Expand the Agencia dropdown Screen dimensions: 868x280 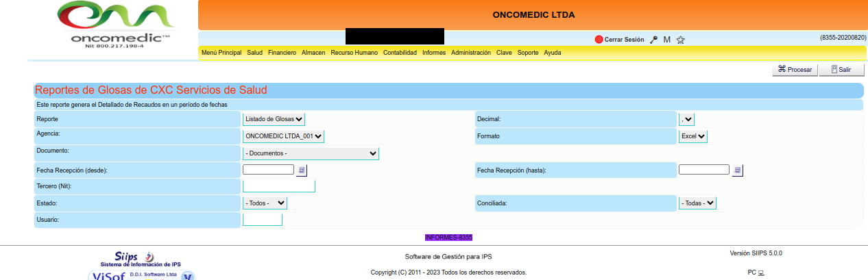click(283, 136)
